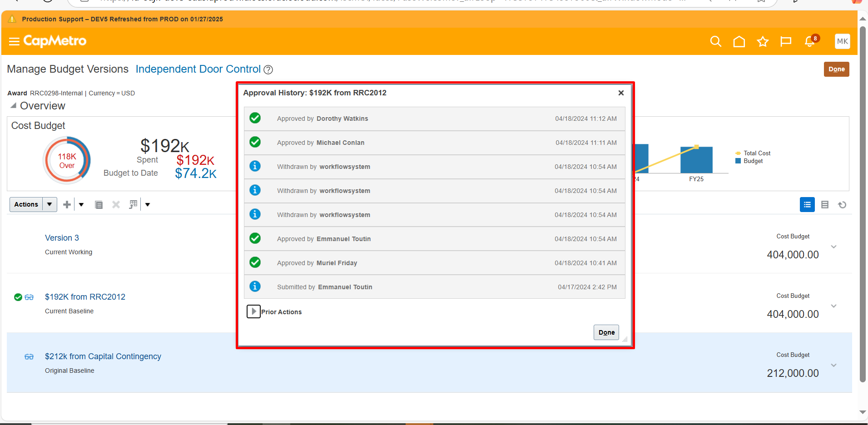Image resolution: width=868 pixels, height=425 pixels.
Task: Switch to the list view icon
Action: pos(807,205)
